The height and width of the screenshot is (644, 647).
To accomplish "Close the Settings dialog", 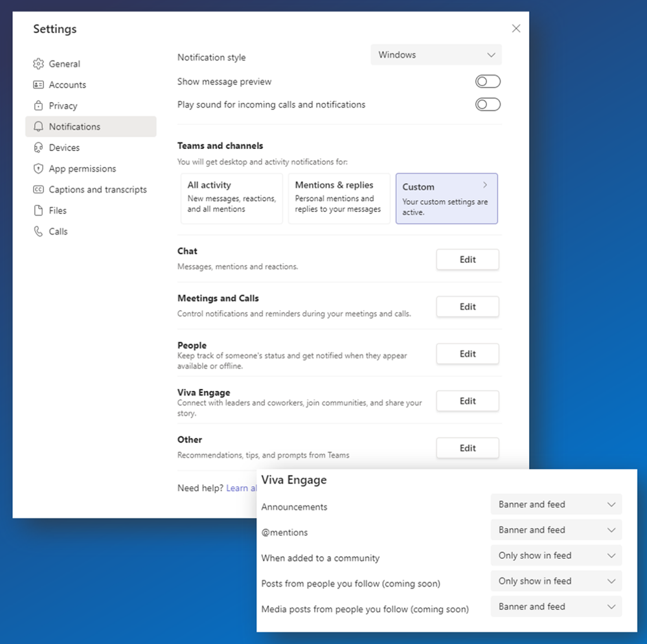I will pyautogui.click(x=516, y=28).
